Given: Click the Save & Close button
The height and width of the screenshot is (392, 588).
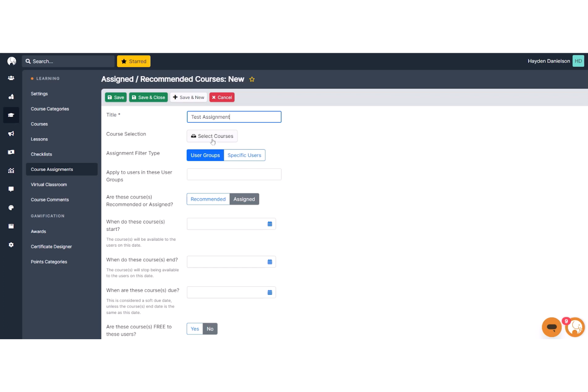Looking at the screenshot, I should [148, 97].
